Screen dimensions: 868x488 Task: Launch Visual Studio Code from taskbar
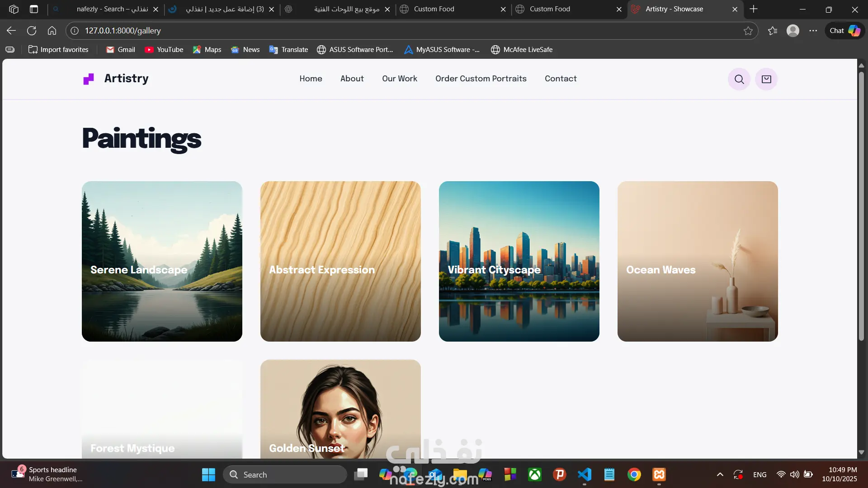pyautogui.click(x=585, y=474)
